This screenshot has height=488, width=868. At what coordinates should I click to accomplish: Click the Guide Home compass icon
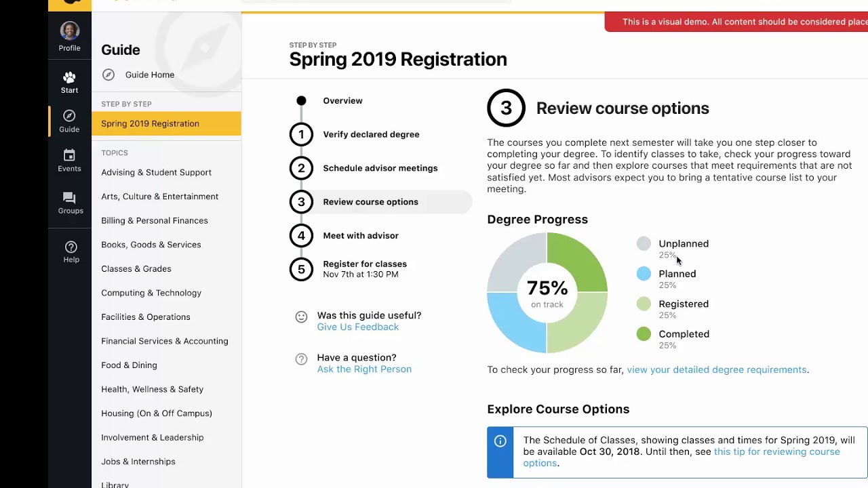(x=108, y=75)
